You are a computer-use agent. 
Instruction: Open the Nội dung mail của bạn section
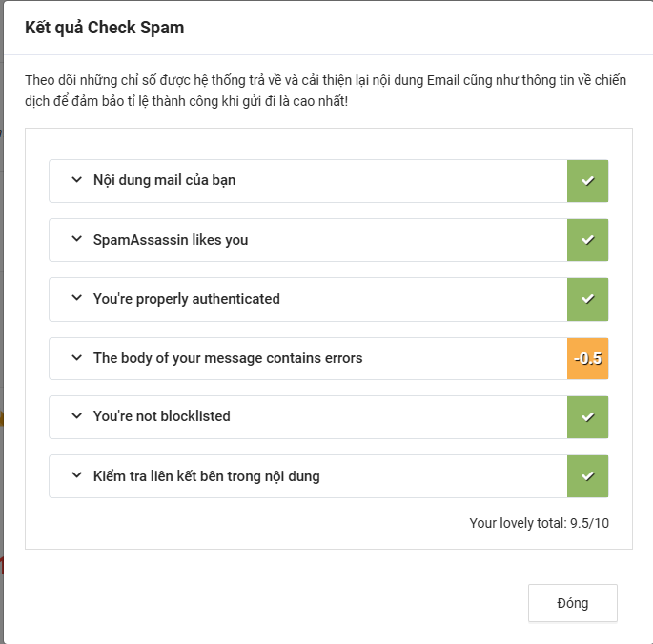point(164,180)
